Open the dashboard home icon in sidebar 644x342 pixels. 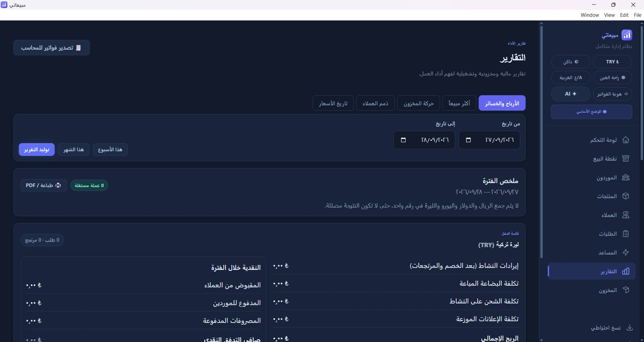(x=626, y=140)
